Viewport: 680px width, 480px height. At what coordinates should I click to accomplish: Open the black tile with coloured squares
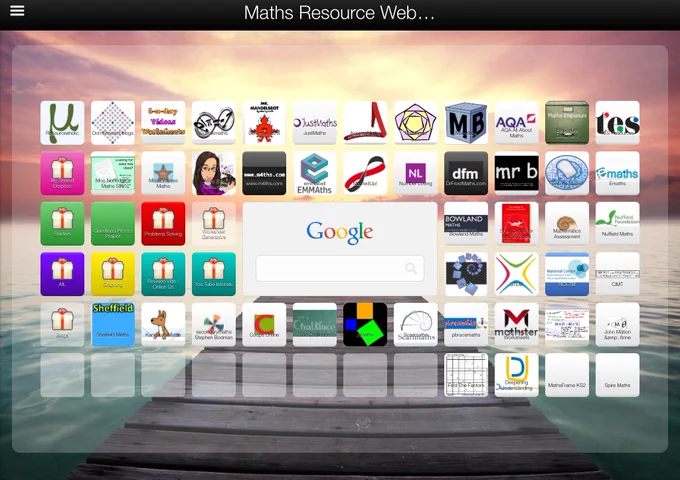point(365,324)
